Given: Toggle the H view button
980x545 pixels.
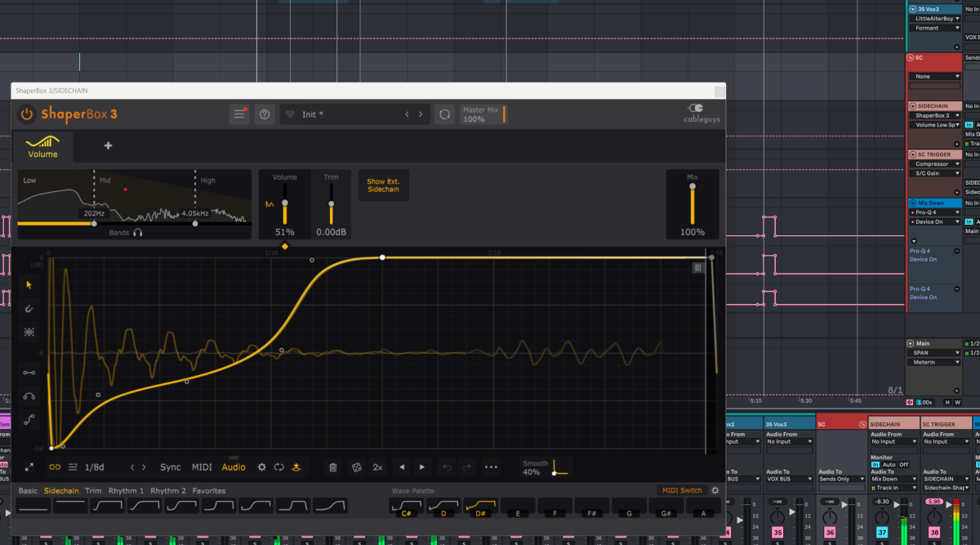Looking at the screenshot, I should coord(948,402).
